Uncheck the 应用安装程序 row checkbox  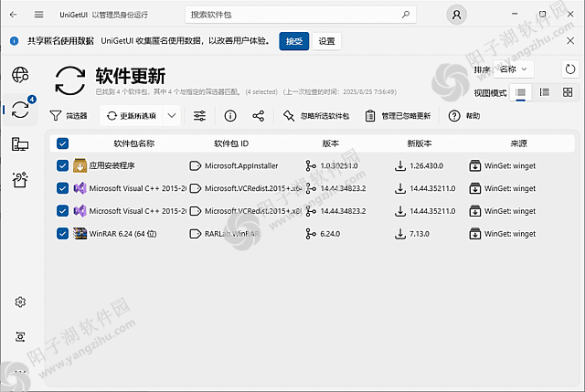click(x=63, y=165)
